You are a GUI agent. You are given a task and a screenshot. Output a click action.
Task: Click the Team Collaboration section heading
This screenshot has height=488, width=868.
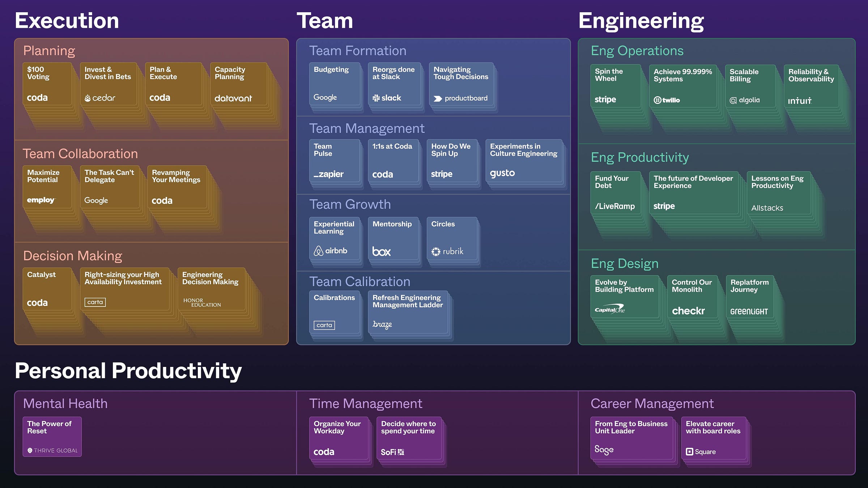80,154
